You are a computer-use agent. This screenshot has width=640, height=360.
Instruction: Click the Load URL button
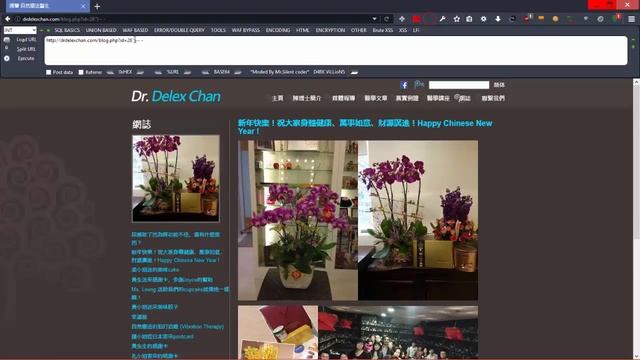tap(26, 40)
